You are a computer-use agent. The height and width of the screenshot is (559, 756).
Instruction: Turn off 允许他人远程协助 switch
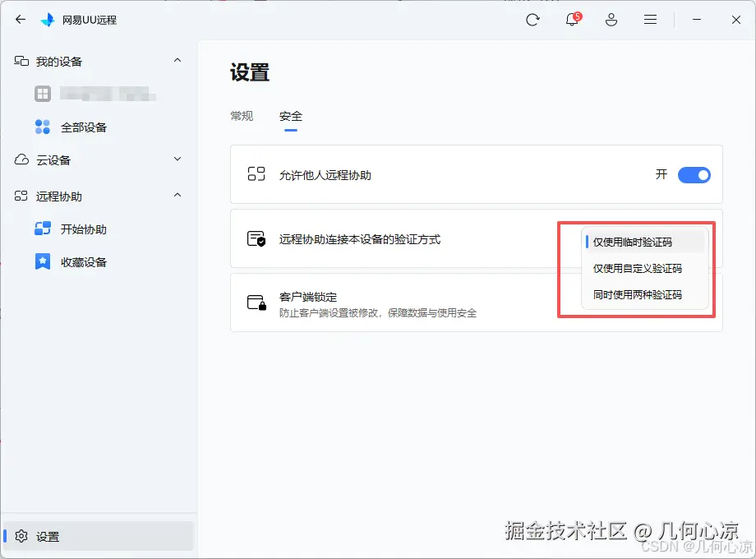coord(694,174)
